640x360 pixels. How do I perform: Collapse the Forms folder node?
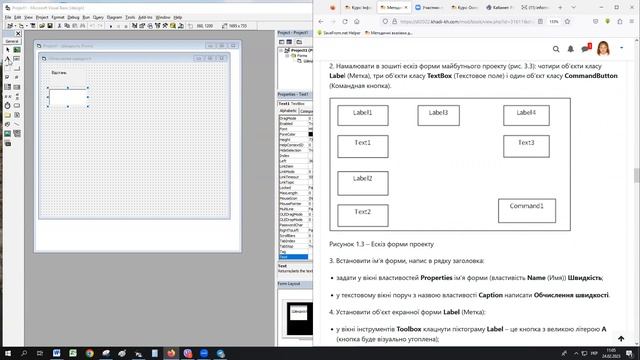287,56
